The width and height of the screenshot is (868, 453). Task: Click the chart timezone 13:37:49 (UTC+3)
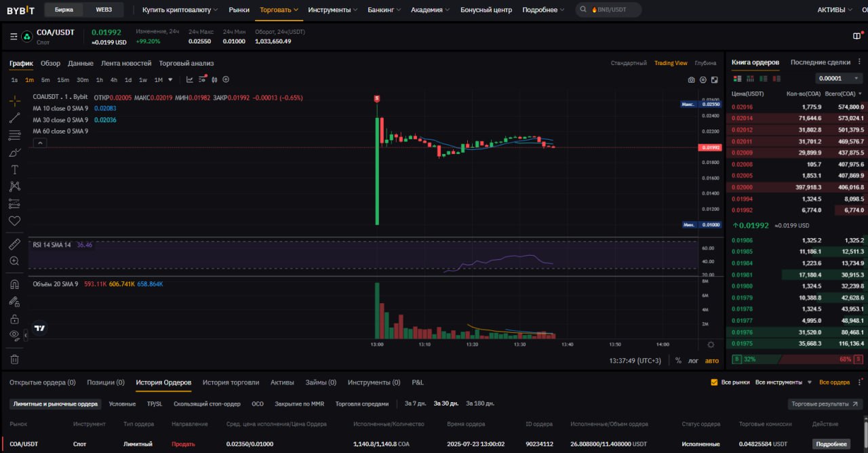click(x=635, y=361)
